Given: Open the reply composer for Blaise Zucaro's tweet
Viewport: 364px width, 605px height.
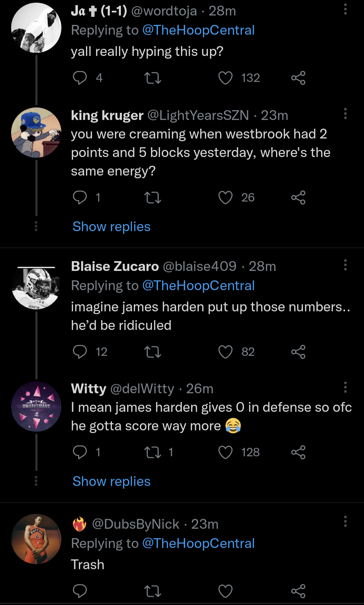Looking at the screenshot, I should tap(80, 352).
